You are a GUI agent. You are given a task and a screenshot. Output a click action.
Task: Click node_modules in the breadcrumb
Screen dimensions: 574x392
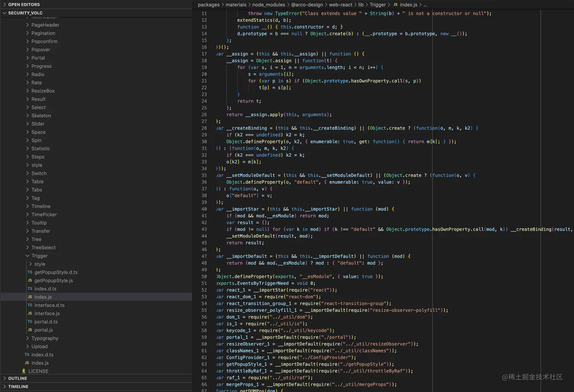268,5
